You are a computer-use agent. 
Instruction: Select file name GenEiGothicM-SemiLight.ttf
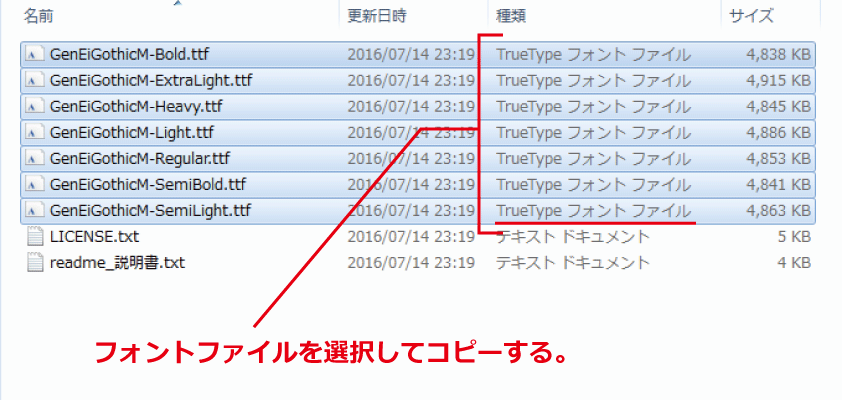(x=150, y=210)
